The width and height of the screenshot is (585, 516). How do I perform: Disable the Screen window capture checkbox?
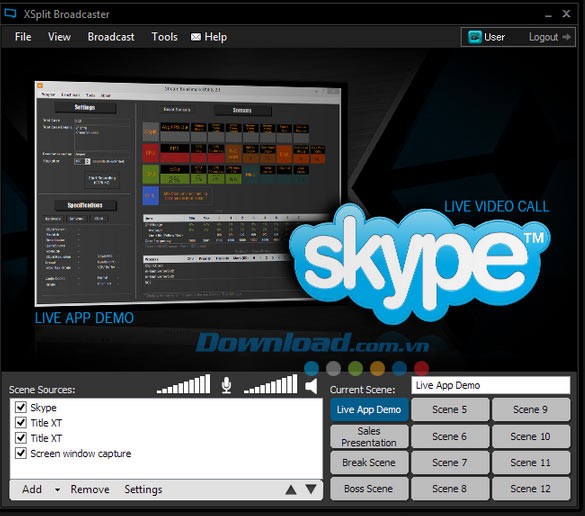point(21,453)
